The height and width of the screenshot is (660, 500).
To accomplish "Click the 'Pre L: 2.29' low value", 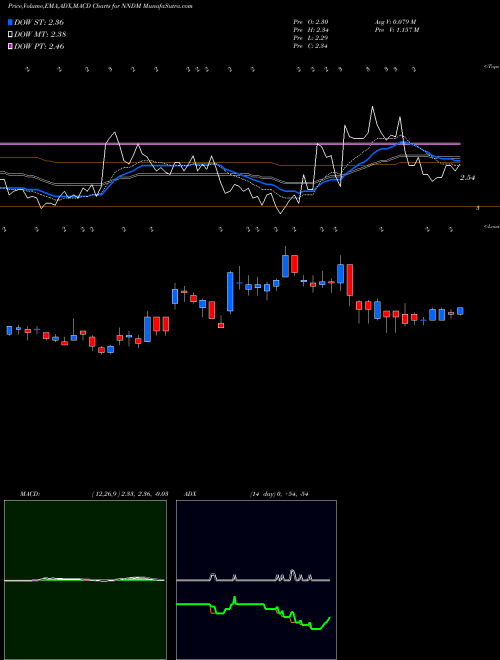I will click(311, 38).
